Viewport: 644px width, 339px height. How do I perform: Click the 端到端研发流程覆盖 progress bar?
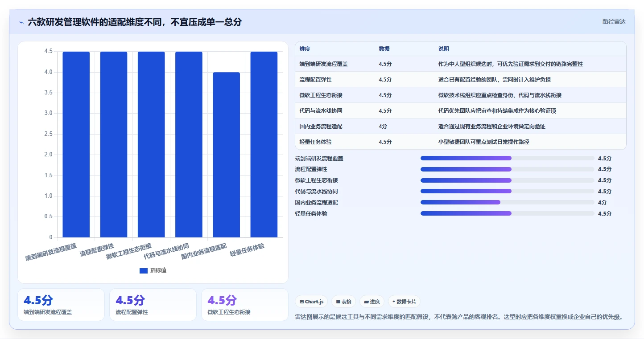(508, 158)
